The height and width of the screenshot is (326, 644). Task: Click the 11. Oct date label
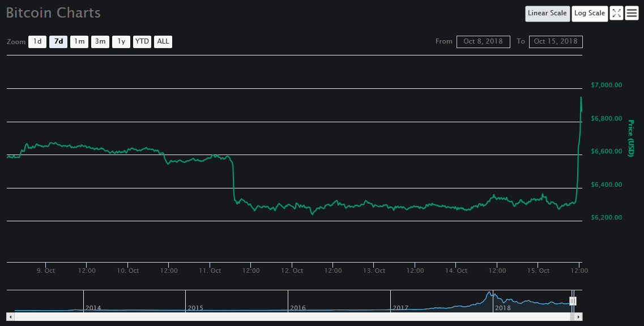tap(210, 271)
